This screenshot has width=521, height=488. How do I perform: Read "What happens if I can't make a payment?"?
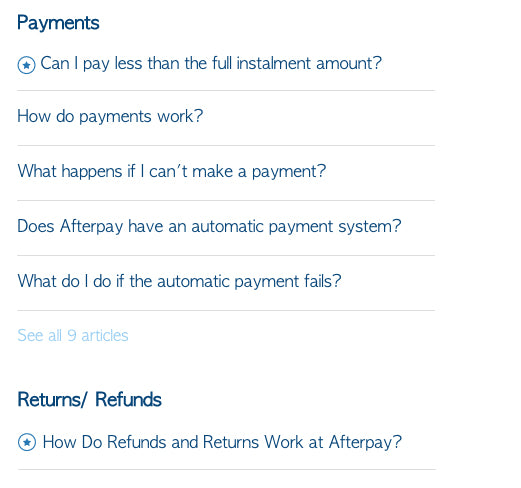point(172,172)
